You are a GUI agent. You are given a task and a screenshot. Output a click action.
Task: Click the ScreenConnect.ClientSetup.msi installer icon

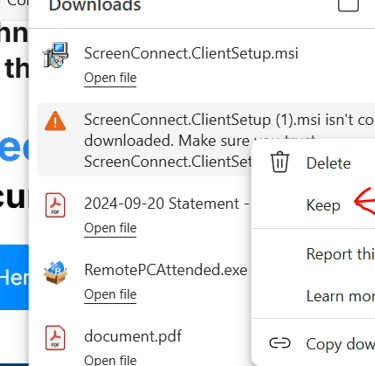click(56, 55)
